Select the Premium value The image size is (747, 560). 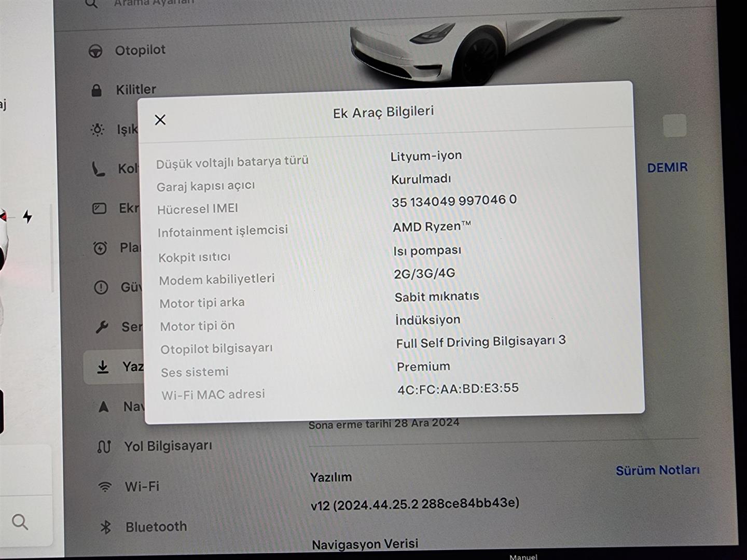(x=423, y=367)
